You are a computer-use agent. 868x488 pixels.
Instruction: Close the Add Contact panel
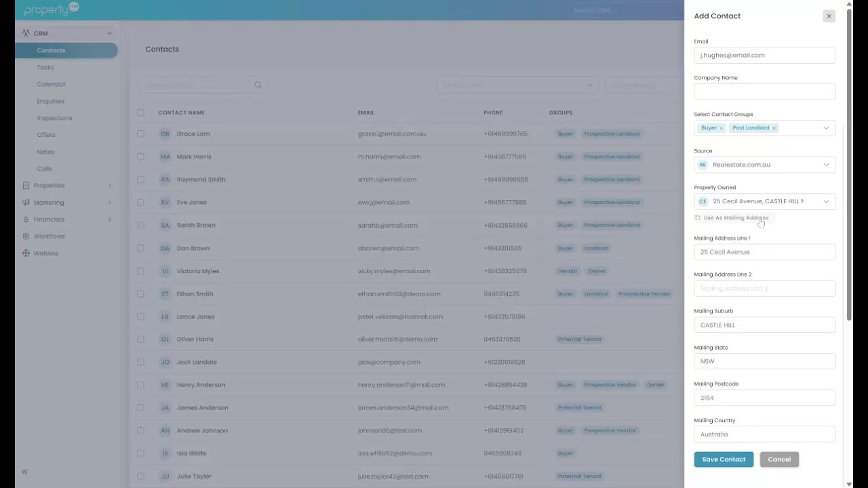(x=829, y=16)
